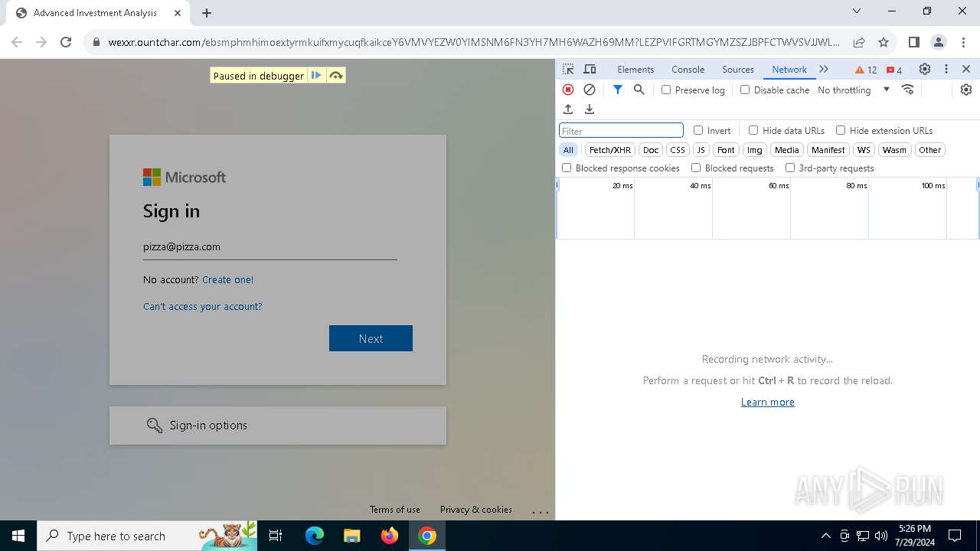Select the Network tab
Image resolution: width=980 pixels, height=551 pixels.
point(789,69)
